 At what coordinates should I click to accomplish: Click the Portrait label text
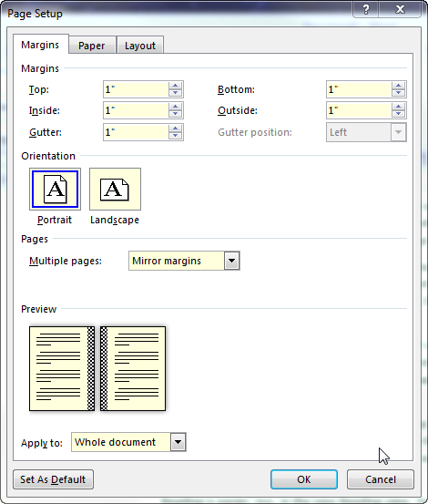[x=55, y=220]
